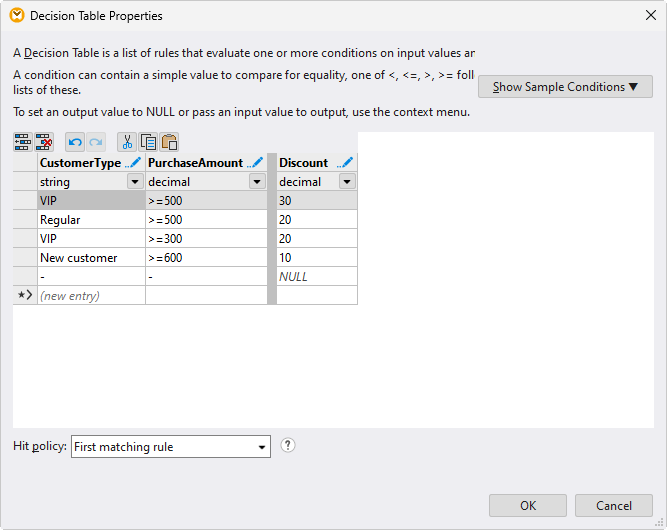Edit the CustomerType column with pencil icon
The height and width of the screenshot is (530, 667).
[x=133, y=163]
